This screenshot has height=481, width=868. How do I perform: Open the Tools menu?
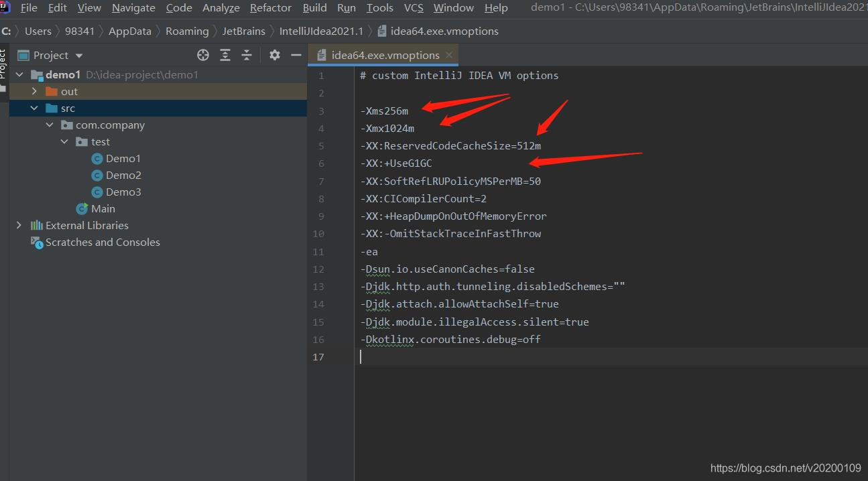tap(380, 8)
